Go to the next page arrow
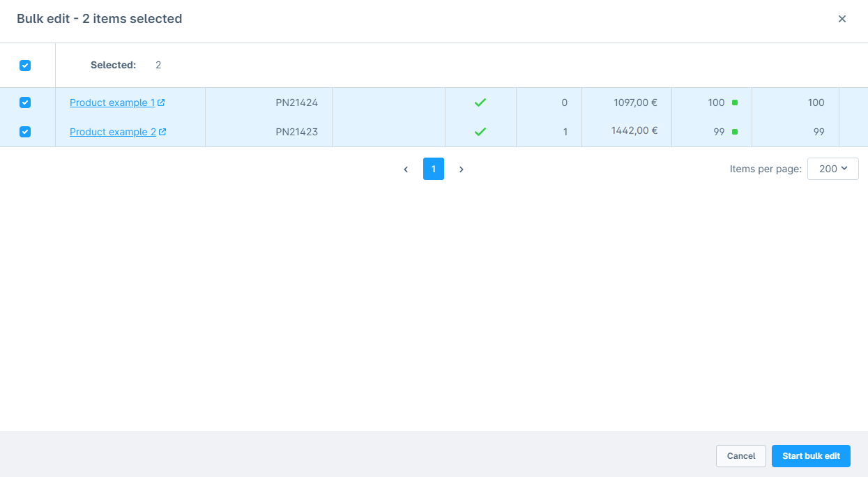The width and height of the screenshot is (868, 477). pyautogui.click(x=461, y=169)
